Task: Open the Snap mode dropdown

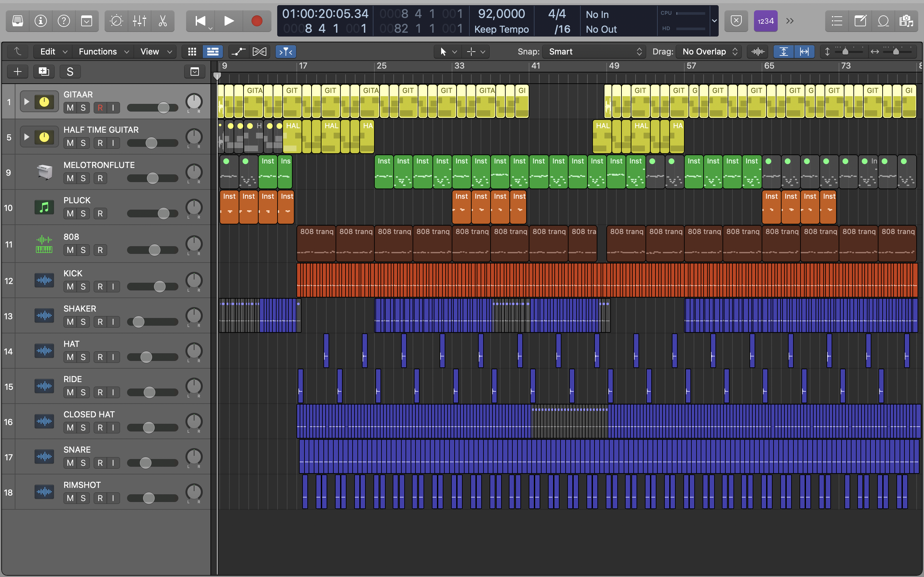Action: 594,52
